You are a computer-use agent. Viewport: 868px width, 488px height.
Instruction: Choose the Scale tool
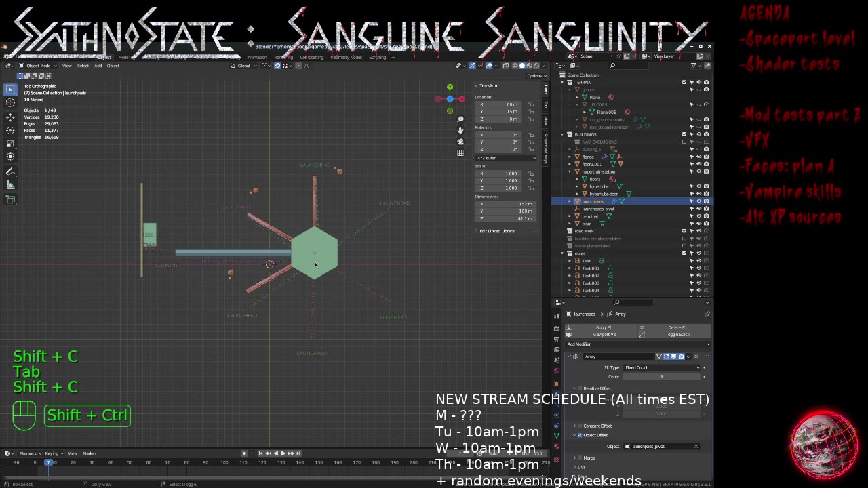(10, 143)
